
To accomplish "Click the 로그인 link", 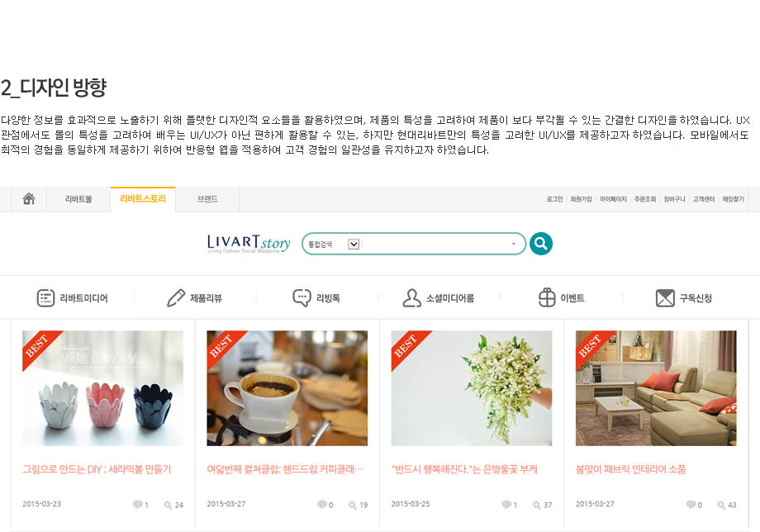I will pos(554,199).
